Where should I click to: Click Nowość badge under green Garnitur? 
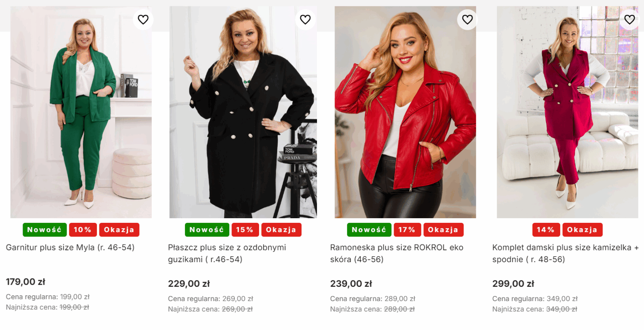coord(44,230)
